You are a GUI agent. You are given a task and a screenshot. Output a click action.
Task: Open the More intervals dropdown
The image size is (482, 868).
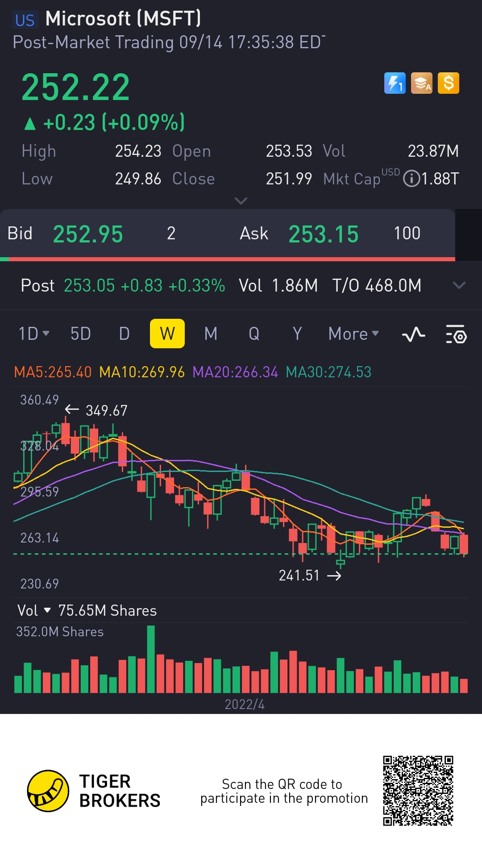[353, 334]
